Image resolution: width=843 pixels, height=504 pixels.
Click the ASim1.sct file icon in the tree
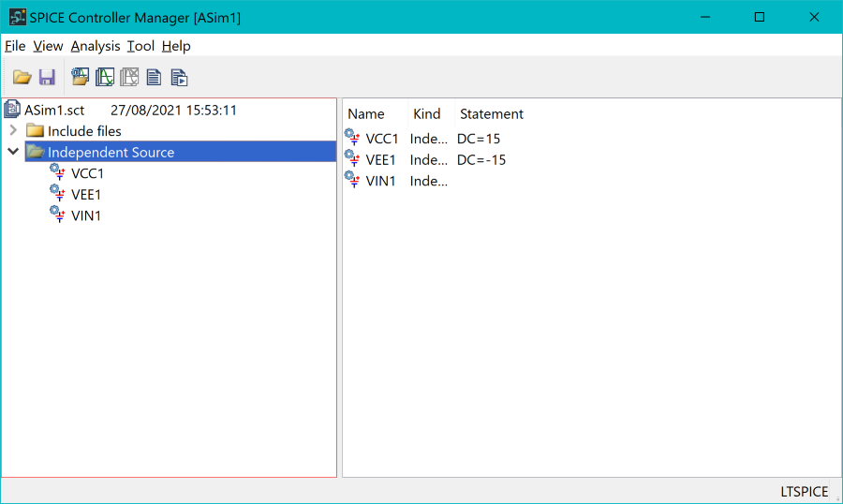tap(12, 110)
